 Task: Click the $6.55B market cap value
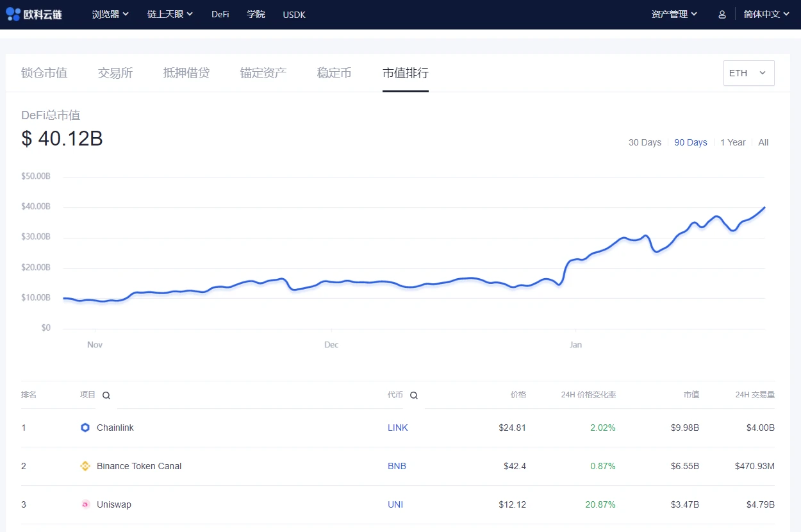pos(684,466)
